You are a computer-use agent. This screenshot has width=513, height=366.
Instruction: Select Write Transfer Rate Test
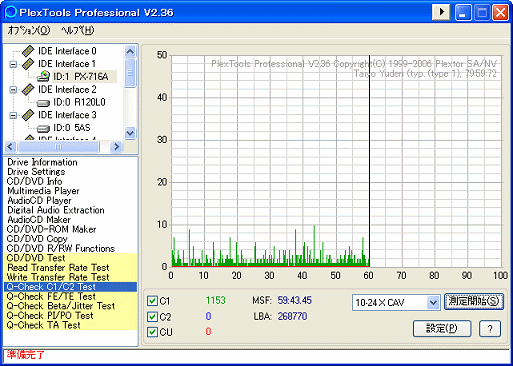[x=58, y=277]
